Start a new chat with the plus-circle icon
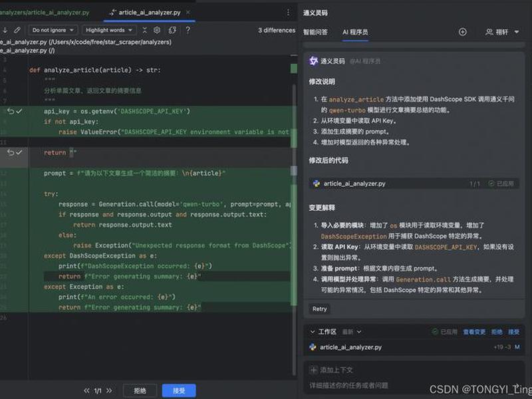 click(462, 32)
